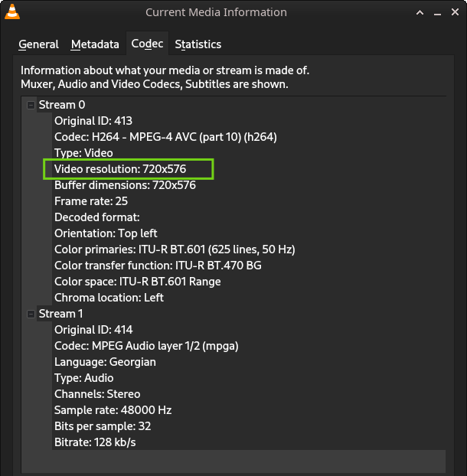The image size is (467, 476).
Task: Close the Current Media Information window
Action: (x=455, y=12)
